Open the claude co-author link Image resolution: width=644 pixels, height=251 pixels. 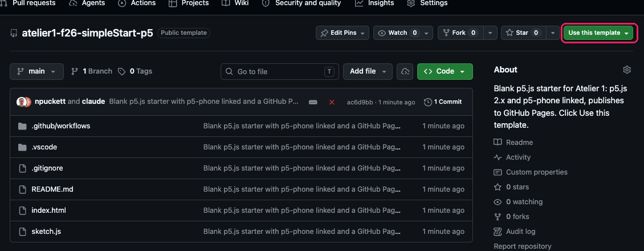tap(93, 102)
